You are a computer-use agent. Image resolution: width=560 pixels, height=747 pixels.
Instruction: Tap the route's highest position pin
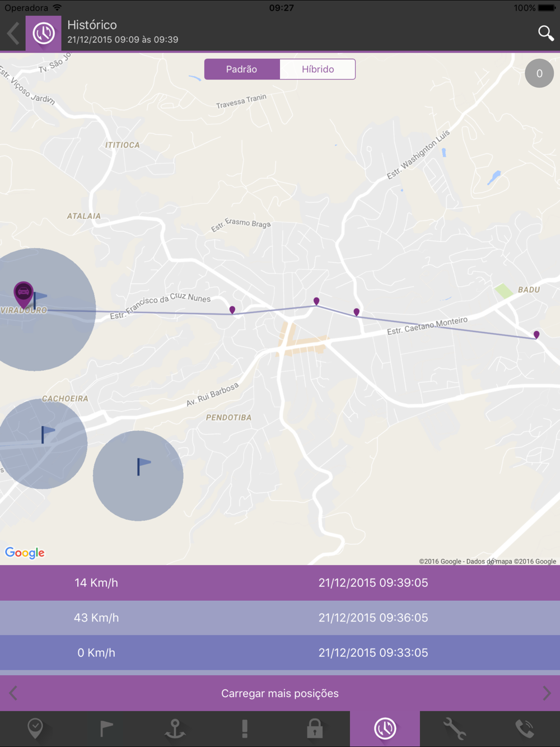click(316, 301)
